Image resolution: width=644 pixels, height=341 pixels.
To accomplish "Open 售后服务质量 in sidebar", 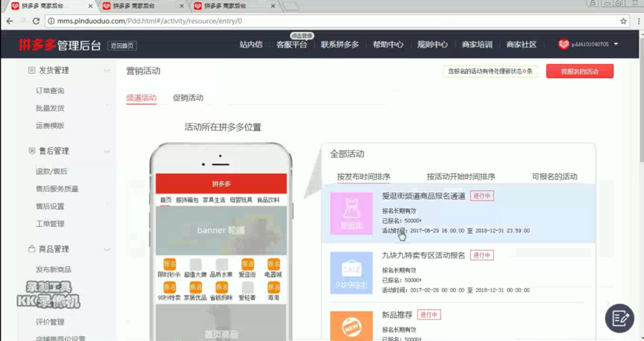I will [57, 189].
